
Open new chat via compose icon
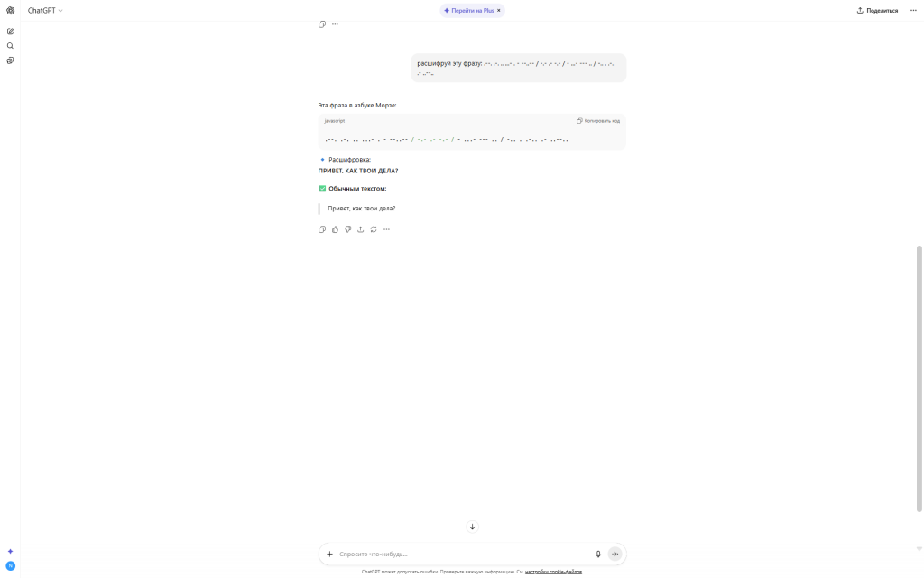click(10, 32)
